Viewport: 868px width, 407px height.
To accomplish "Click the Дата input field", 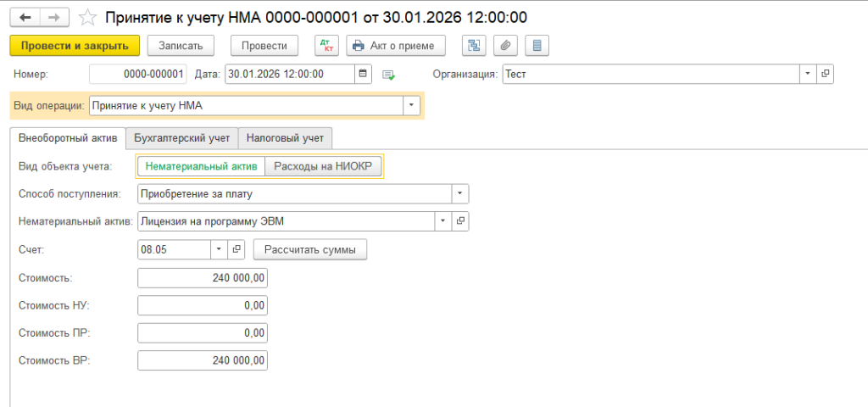I will click(x=290, y=75).
